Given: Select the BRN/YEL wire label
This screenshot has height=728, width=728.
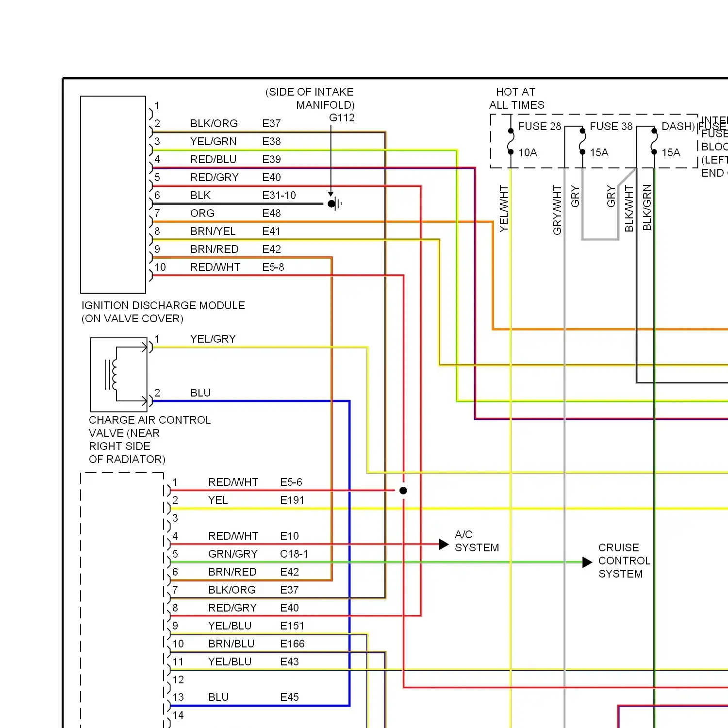Looking at the screenshot, I should pos(213,232).
